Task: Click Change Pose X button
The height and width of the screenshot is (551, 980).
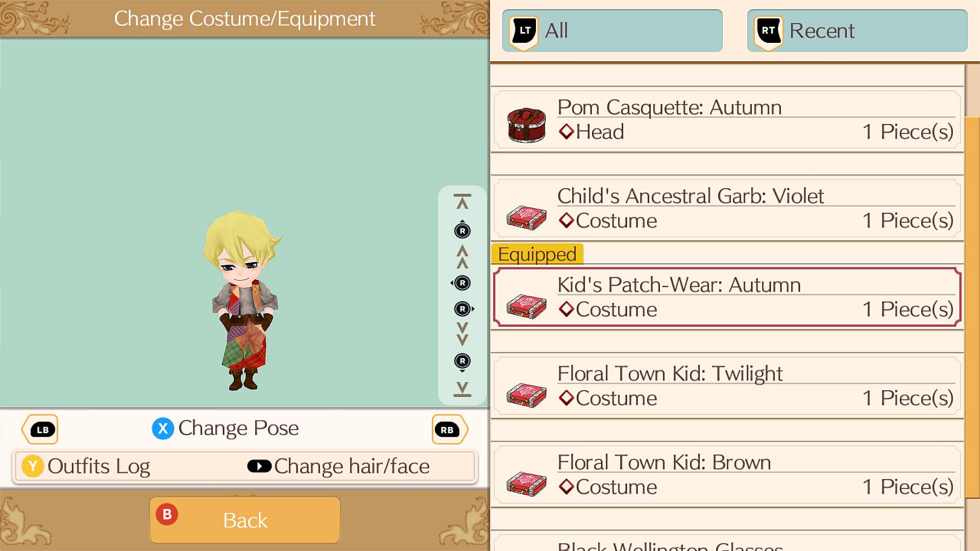Action: 225,429
